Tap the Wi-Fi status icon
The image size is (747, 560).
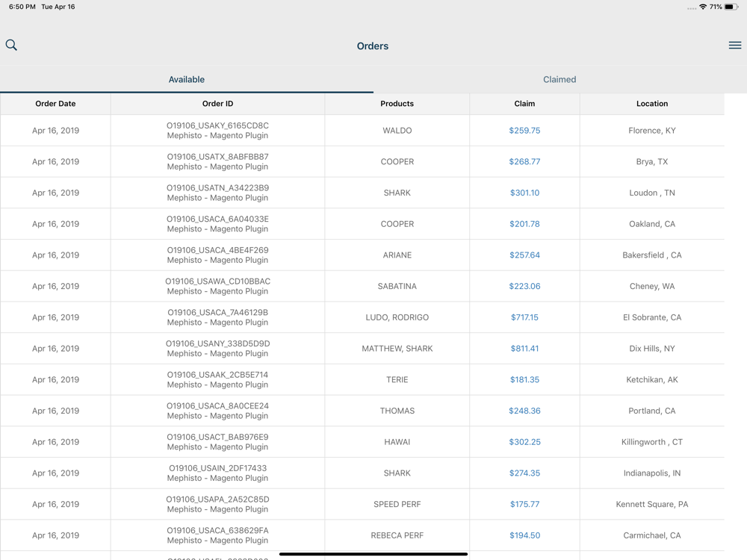(x=703, y=7)
